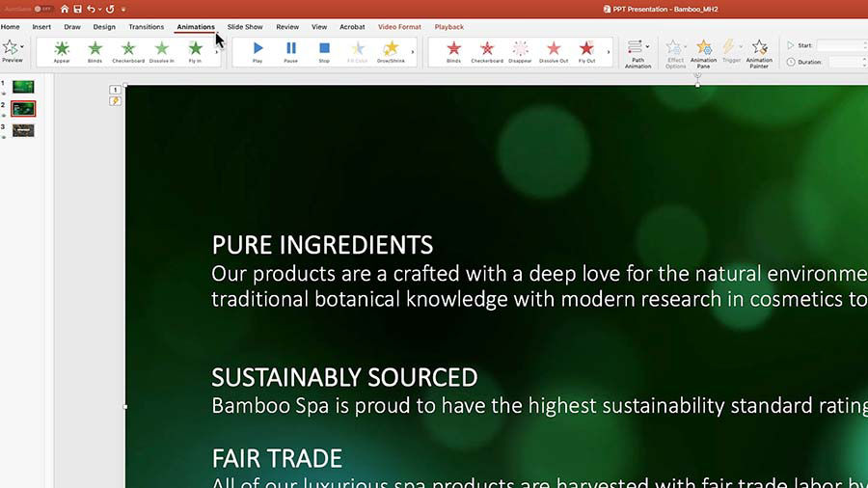Open the Customize Quick Access Toolbar dropdown
This screenshot has height=488, width=868.
[x=123, y=9]
